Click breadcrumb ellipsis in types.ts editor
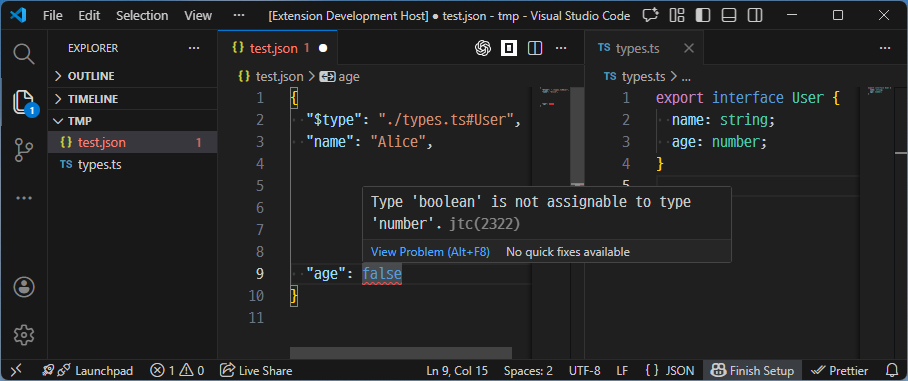This screenshot has height=381, width=908. click(686, 76)
